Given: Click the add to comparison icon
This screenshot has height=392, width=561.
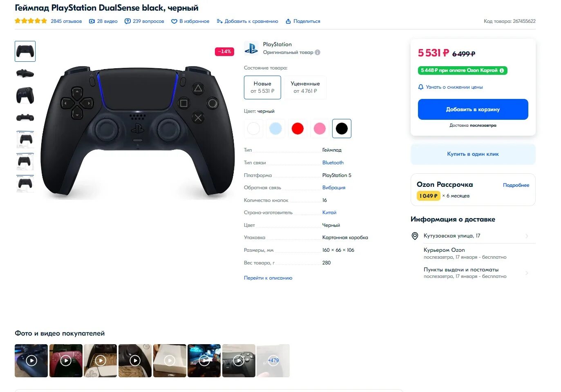Looking at the screenshot, I should tap(219, 21).
